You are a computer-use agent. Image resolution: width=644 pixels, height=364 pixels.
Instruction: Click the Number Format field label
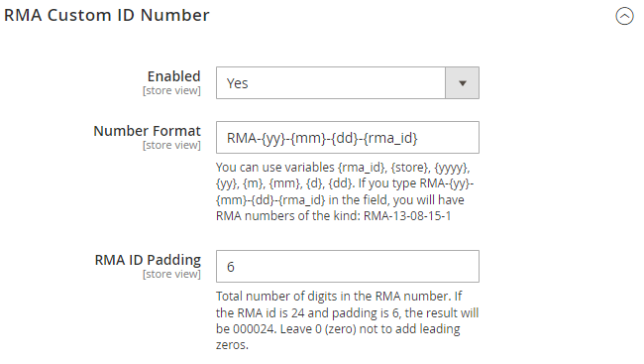pos(147,131)
